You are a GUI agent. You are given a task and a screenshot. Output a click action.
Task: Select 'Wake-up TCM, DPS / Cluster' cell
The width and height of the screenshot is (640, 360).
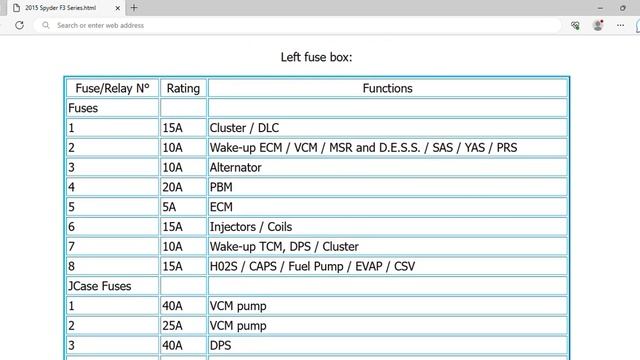tap(387, 247)
